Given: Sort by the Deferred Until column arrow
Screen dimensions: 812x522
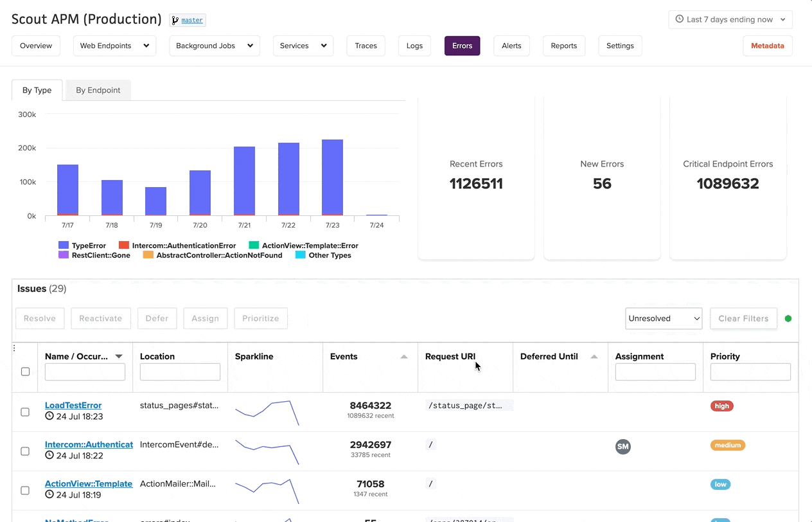Looking at the screenshot, I should 594,357.
